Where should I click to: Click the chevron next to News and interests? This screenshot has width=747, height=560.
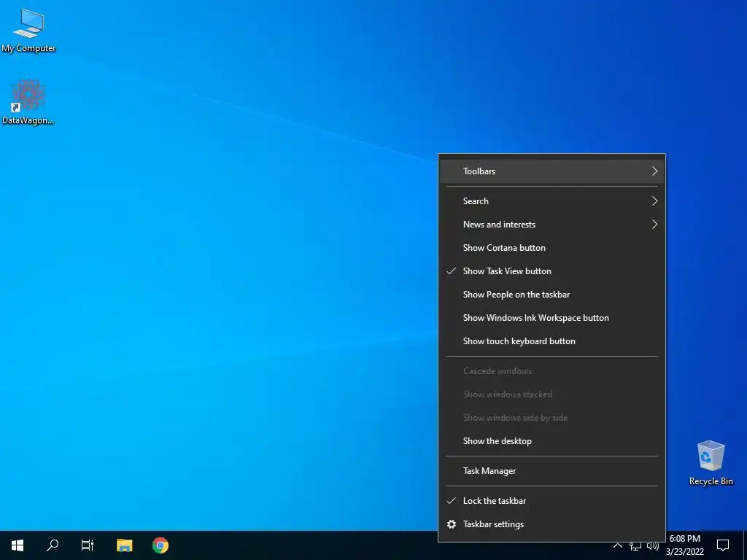654,225
